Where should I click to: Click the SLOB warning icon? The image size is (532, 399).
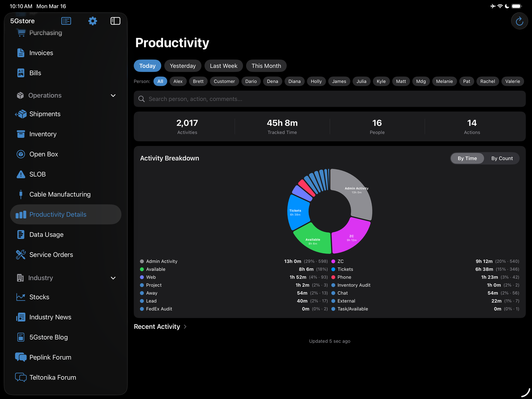tap(21, 174)
